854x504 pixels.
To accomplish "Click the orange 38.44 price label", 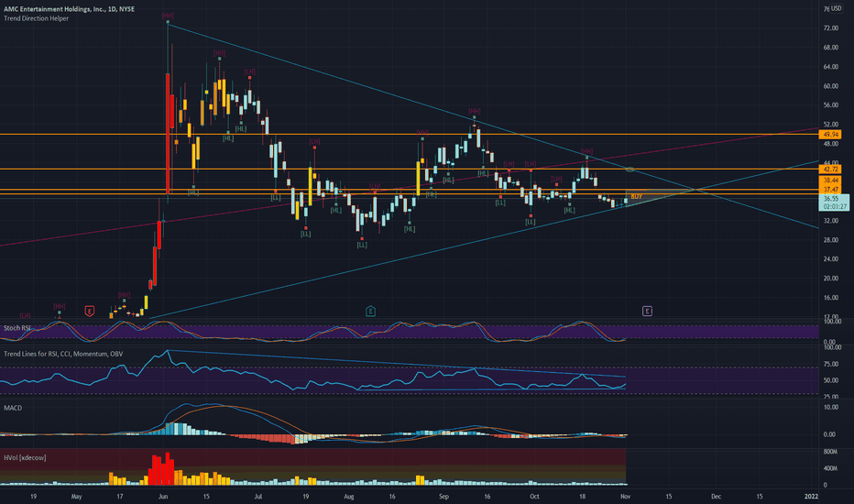I will click(831, 181).
